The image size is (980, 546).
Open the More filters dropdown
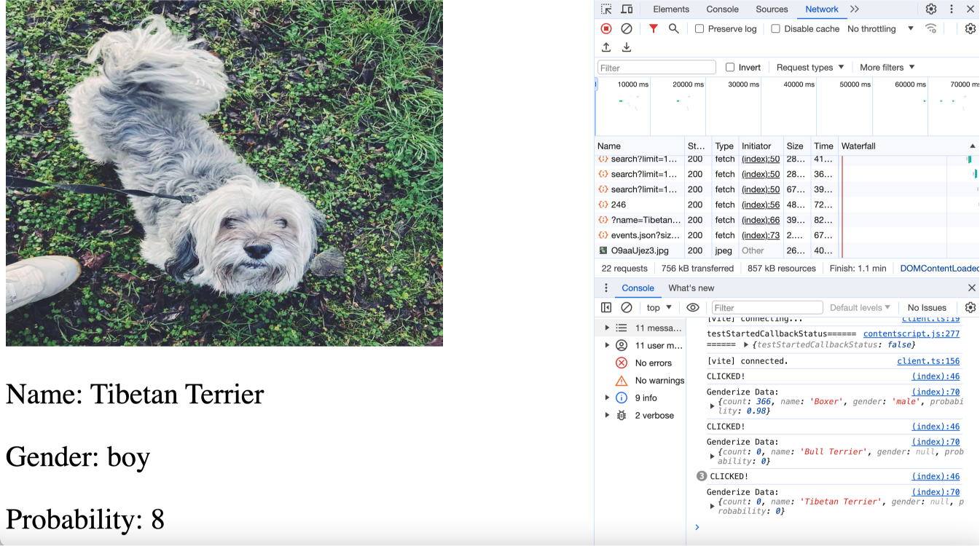click(x=887, y=68)
